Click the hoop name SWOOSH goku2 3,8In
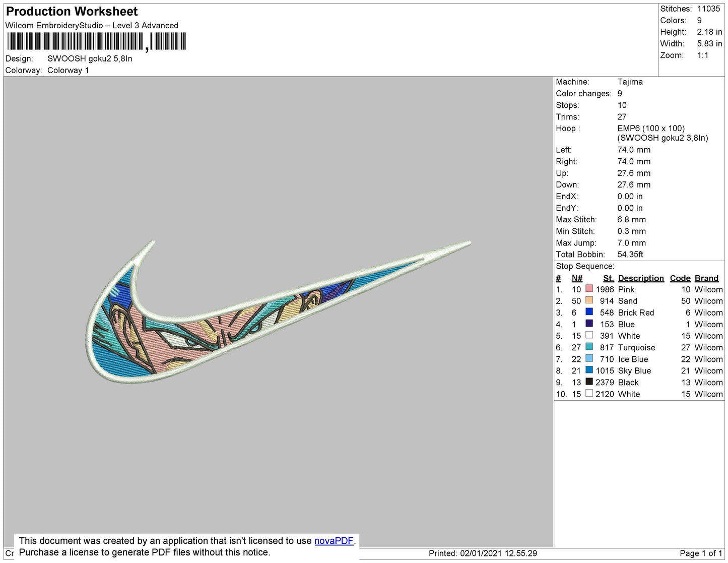The image size is (728, 563). click(663, 138)
